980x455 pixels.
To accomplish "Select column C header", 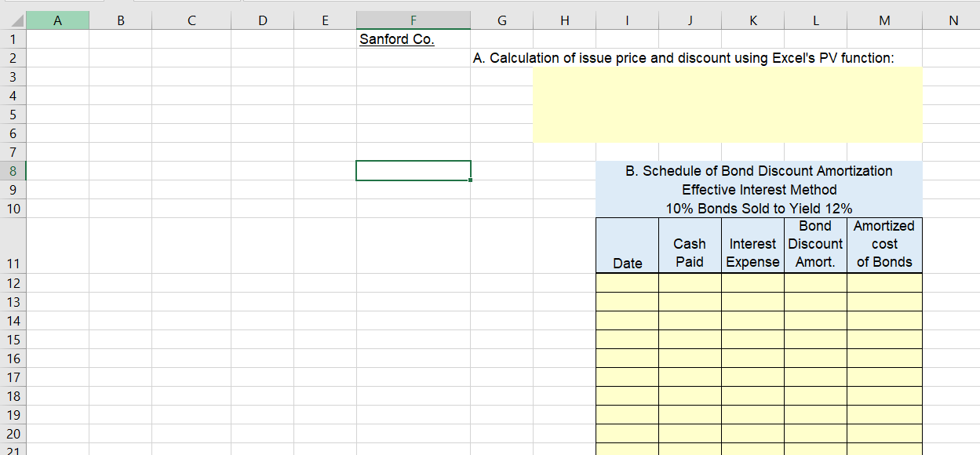I will 191,21.
